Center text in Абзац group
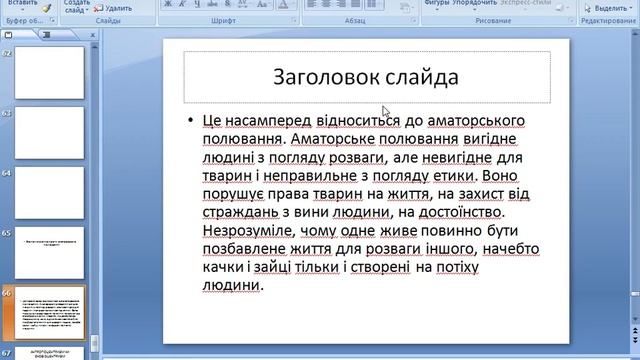 [327, 4]
